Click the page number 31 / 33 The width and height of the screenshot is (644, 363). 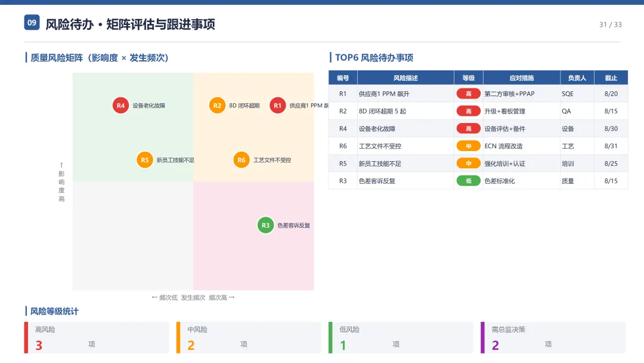pos(611,24)
